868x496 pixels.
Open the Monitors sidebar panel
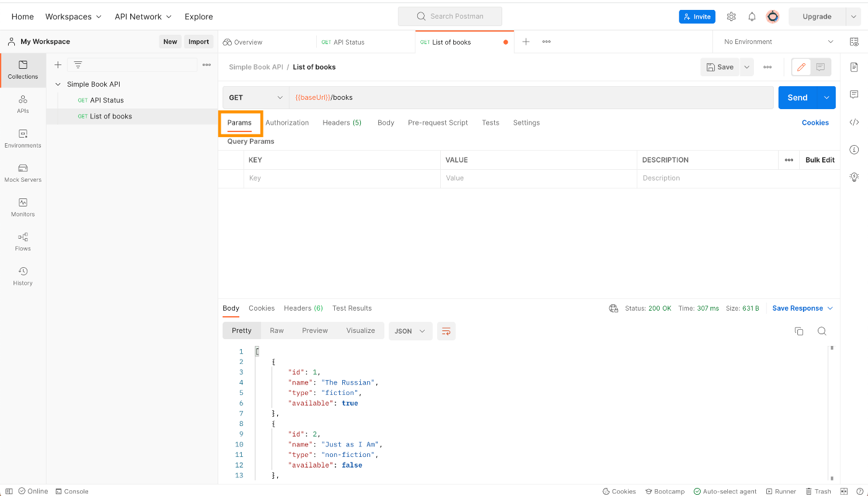[x=23, y=208]
